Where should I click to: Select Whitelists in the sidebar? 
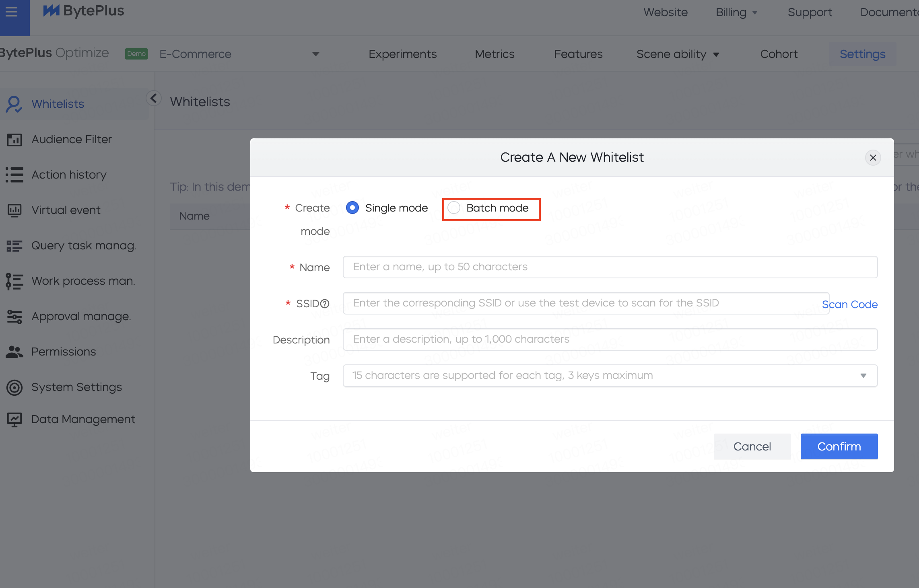point(58,104)
